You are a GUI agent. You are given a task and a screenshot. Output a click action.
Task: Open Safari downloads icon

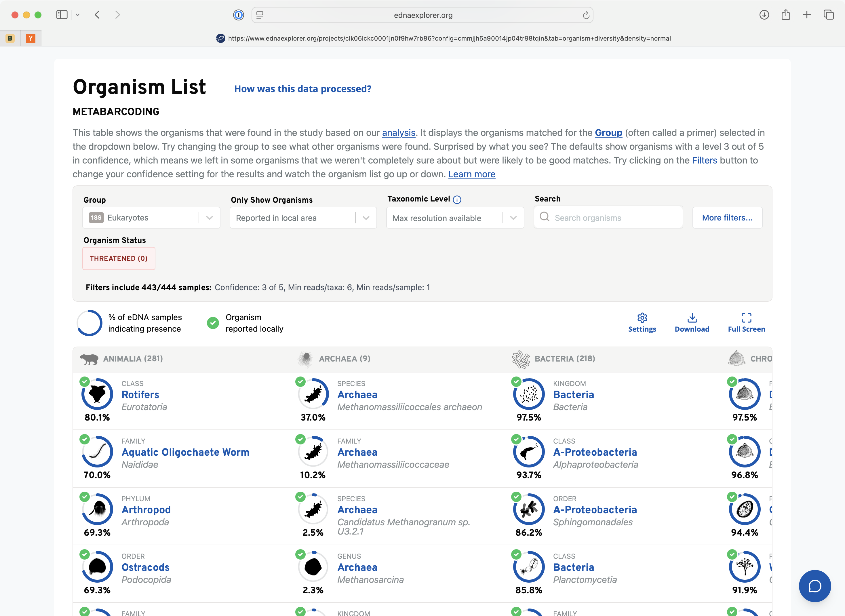[764, 15]
